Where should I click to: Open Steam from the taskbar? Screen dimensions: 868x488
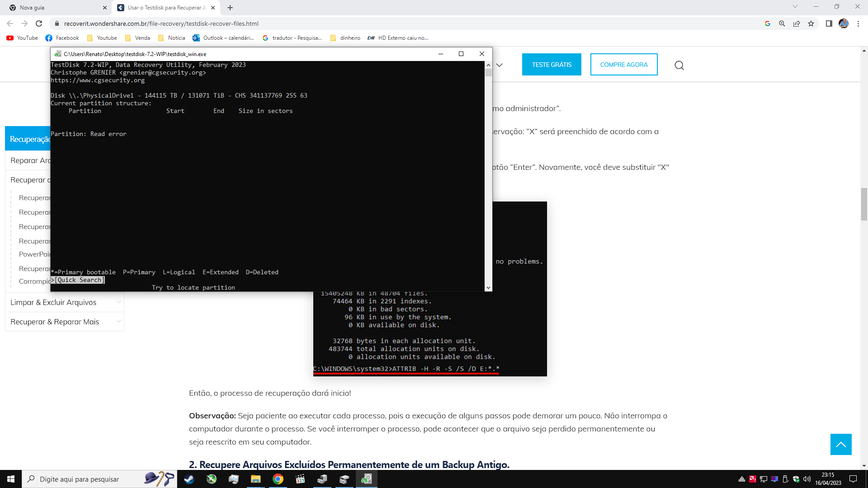click(189, 479)
